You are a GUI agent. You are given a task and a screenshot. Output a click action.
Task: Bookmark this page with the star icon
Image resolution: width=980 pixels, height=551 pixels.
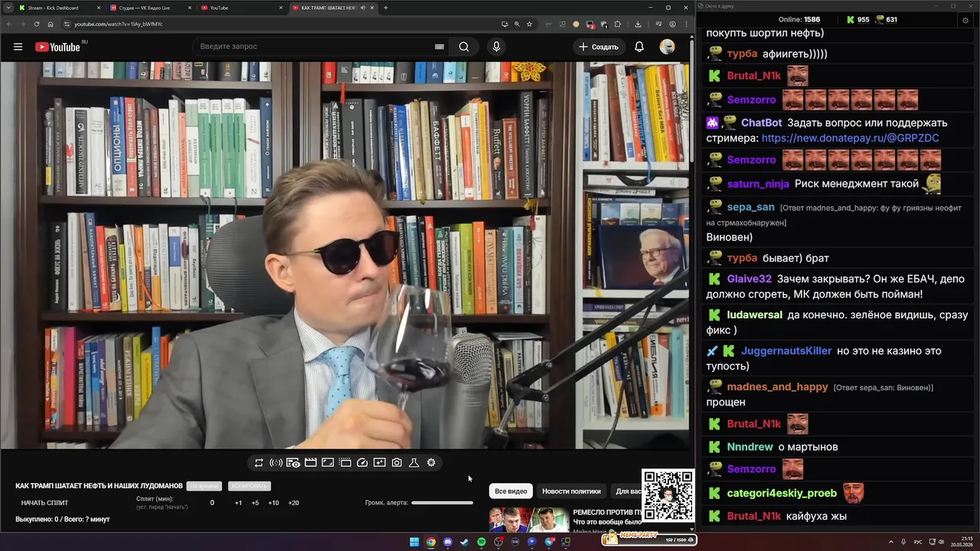529,24
